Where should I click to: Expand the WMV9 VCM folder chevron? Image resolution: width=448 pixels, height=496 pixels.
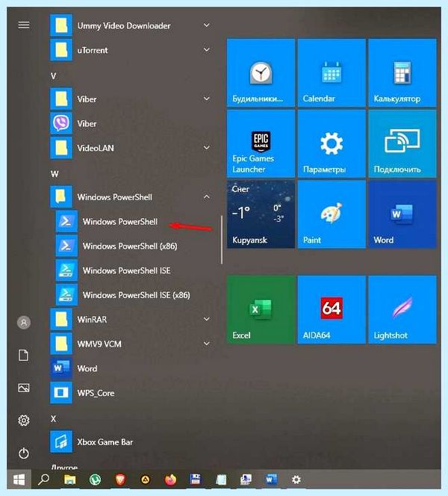(207, 344)
